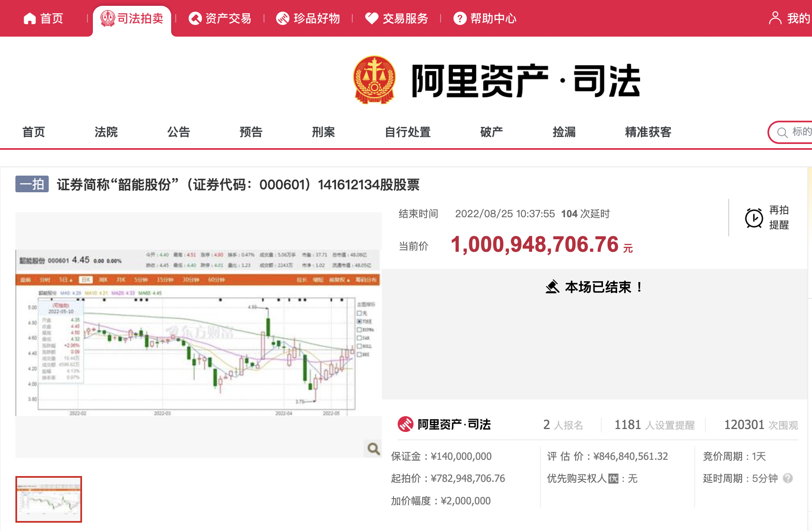Click the 交易服务 heart icon

[x=371, y=18]
